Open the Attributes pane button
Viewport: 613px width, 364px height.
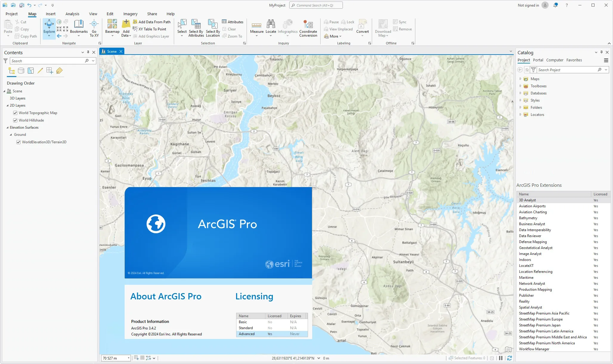pyautogui.click(x=233, y=22)
